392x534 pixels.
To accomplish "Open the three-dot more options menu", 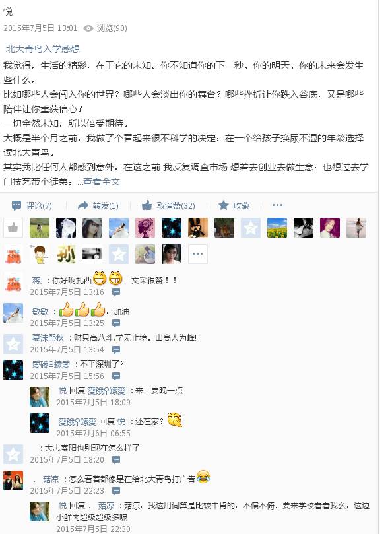I will (x=277, y=205).
